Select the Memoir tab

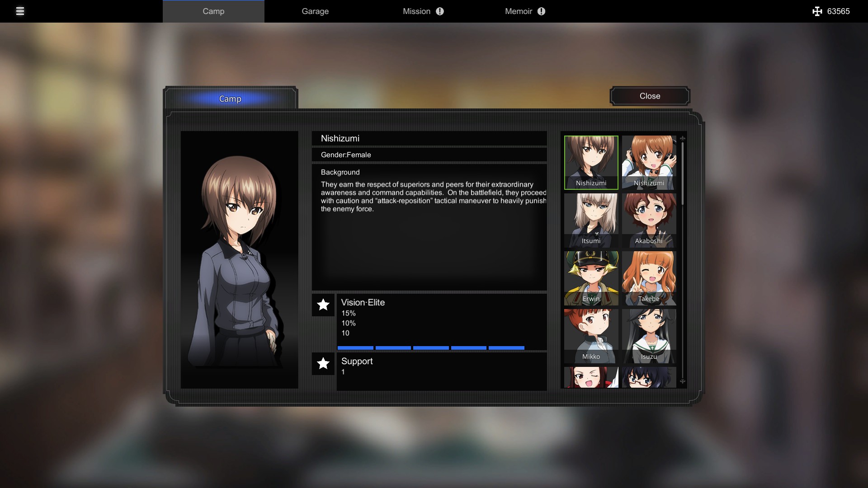click(x=518, y=11)
